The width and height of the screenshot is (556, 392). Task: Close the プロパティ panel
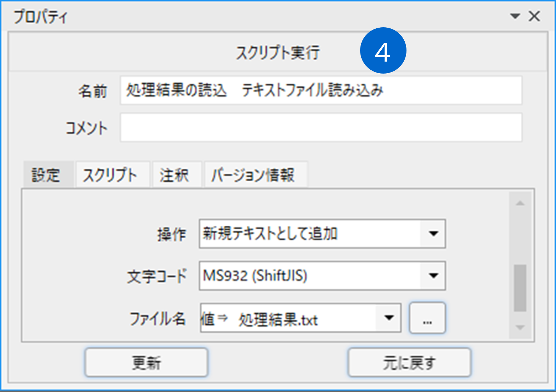534,16
